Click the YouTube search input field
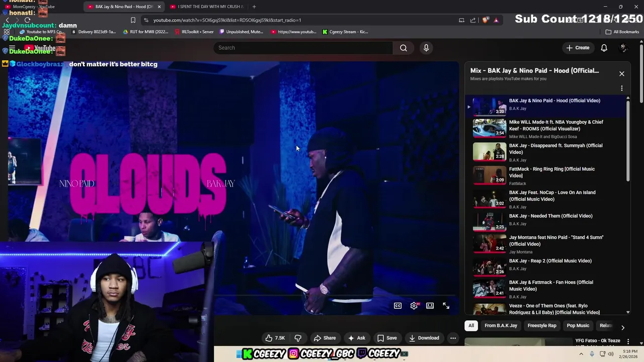This screenshot has height=362, width=644. pos(303,48)
